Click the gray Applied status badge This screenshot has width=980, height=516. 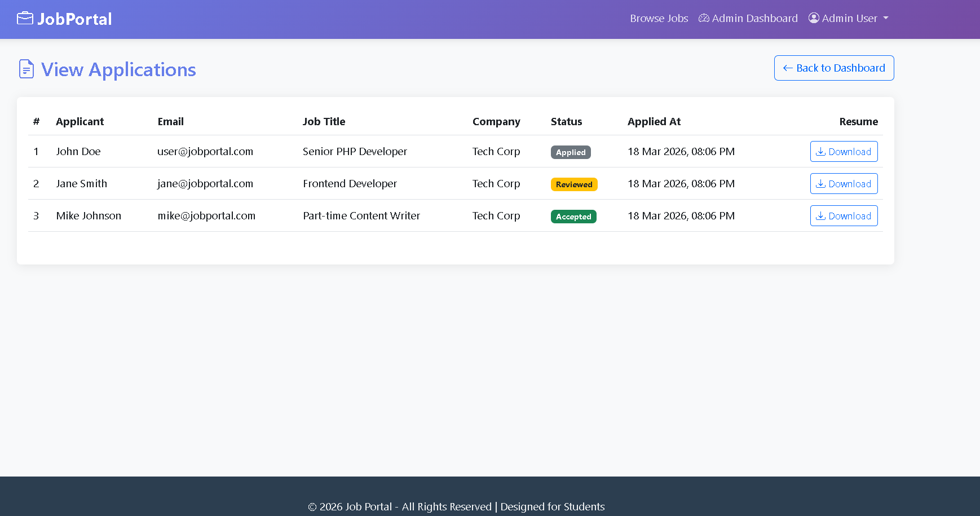pyautogui.click(x=571, y=152)
